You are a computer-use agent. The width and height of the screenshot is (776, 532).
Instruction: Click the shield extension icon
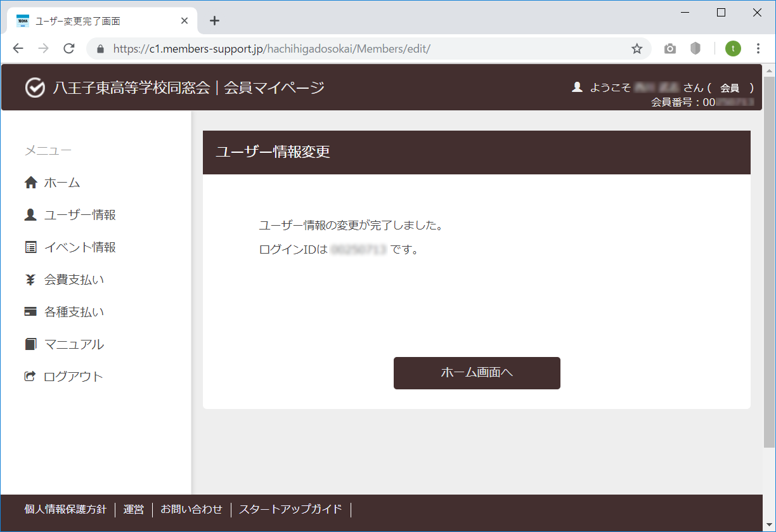click(x=695, y=49)
